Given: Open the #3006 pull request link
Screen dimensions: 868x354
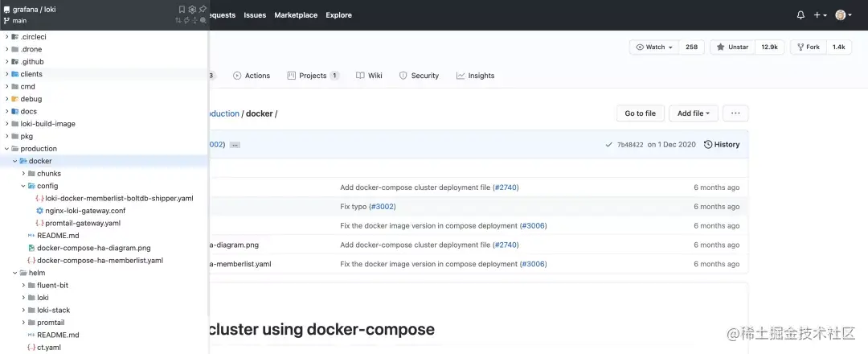Looking at the screenshot, I should pyautogui.click(x=533, y=226).
